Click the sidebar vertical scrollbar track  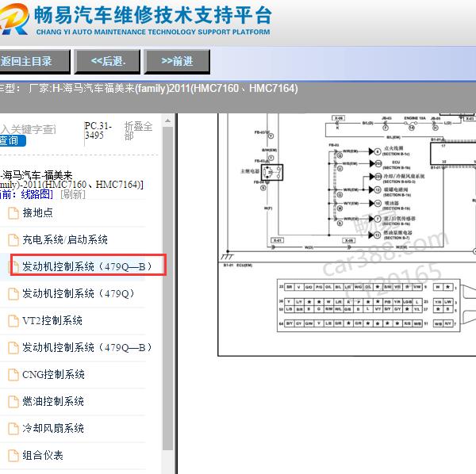tap(167, 288)
